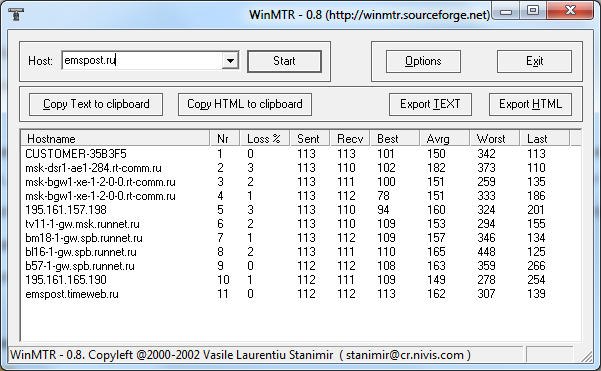The height and width of the screenshot is (371, 601).
Task: Click Export TEXT button
Action: pos(430,104)
